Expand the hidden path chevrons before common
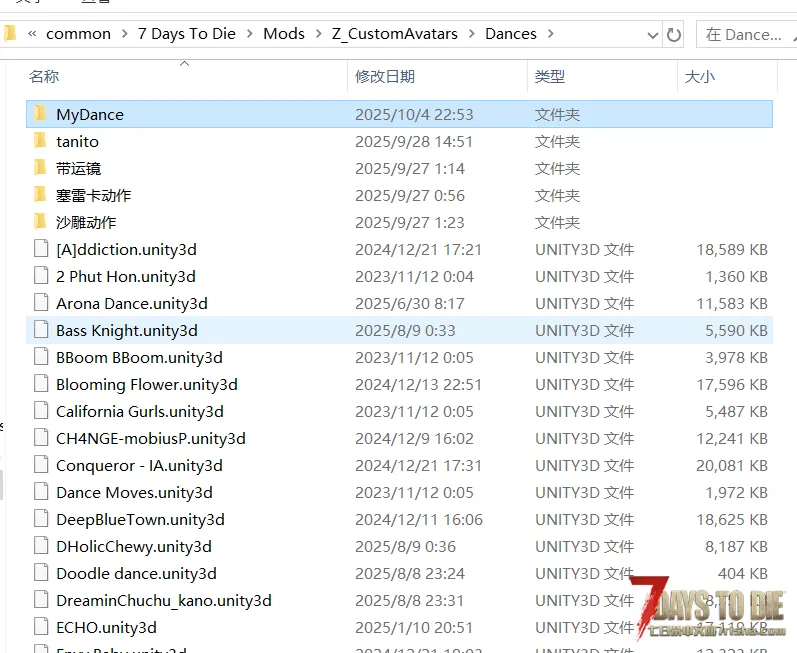 (x=33, y=34)
